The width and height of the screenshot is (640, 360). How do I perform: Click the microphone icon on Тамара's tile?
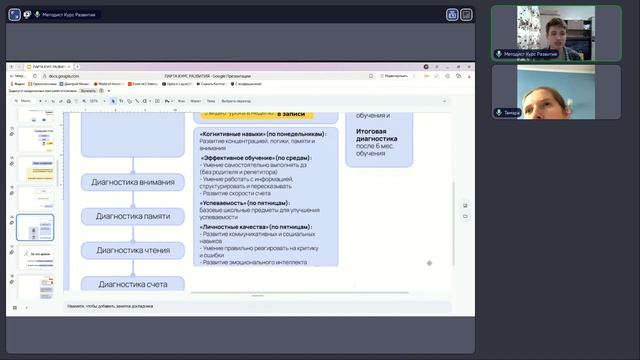click(499, 112)
